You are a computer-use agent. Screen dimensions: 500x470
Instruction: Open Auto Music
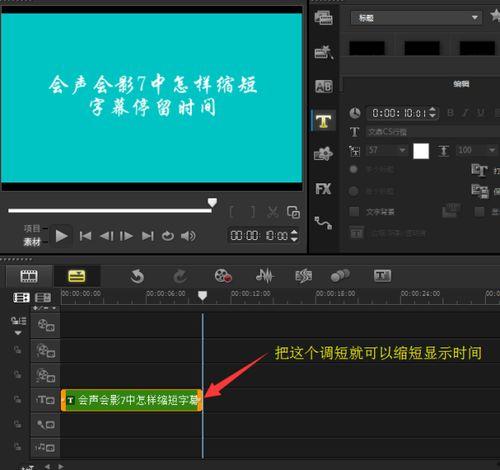coord(303,276)
